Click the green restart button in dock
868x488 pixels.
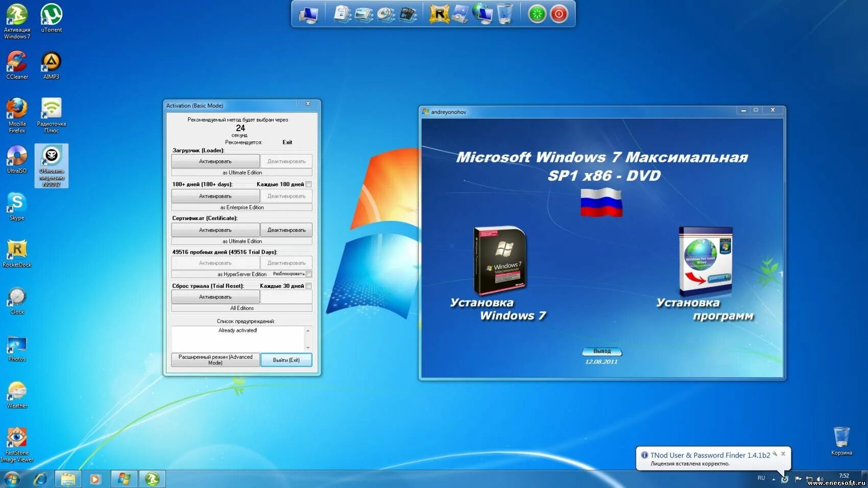pos(537,14)
